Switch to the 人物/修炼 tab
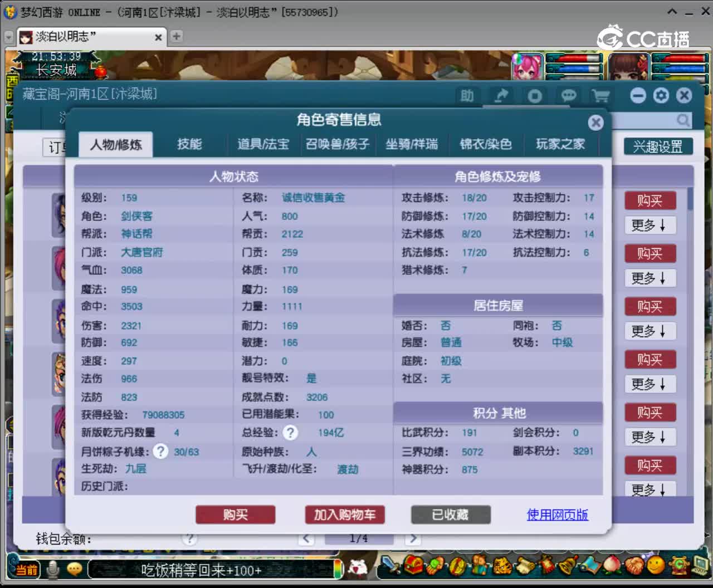The height and width of the screenshot is (588, 713). tap(116, 145)
